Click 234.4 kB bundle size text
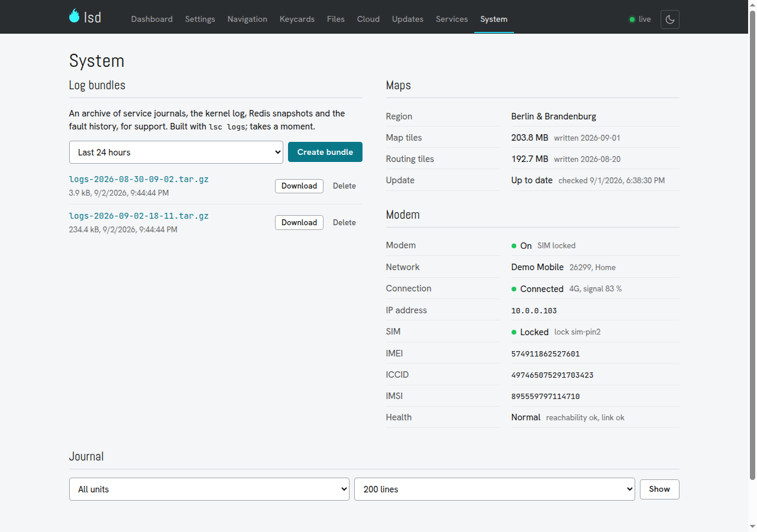 (x=84, y=229)
